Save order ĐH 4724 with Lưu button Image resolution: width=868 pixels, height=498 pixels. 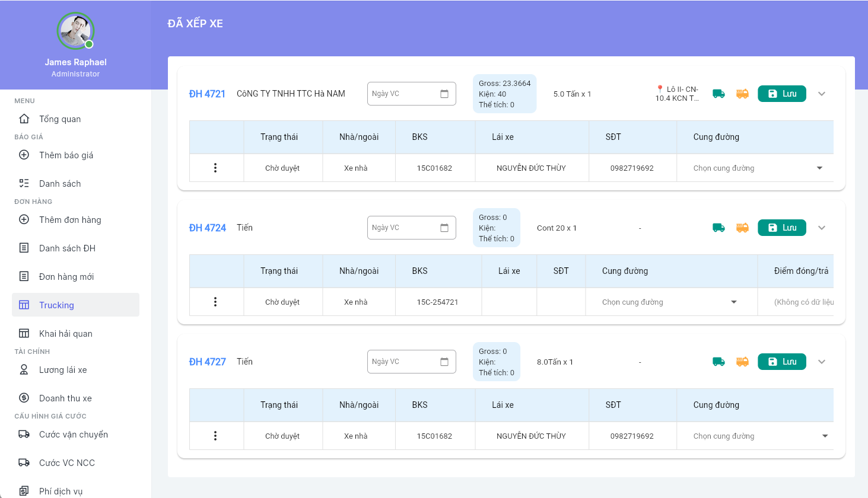tap(781, 228)
